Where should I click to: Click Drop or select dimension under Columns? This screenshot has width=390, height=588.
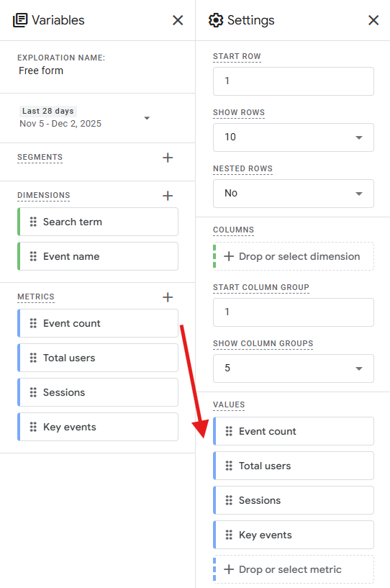click(294, 256)
